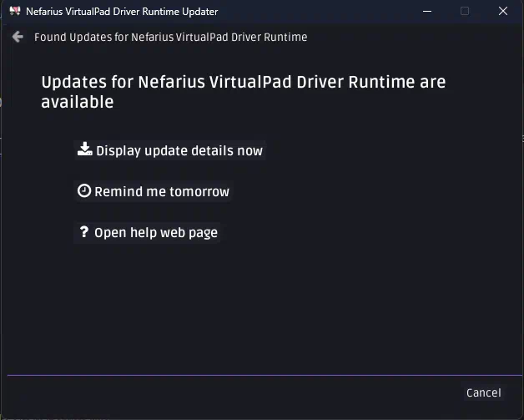524x420 pixels.
Task: Click the Nefarius app icon in title bar
Action: (x=13, y=12)
